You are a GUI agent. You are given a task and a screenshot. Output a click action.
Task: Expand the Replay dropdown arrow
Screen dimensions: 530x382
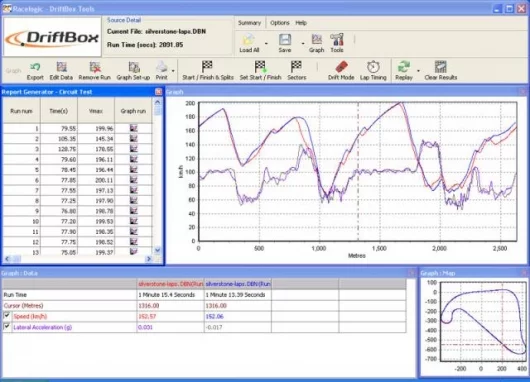pyautogui.click(x=418, y=71)
